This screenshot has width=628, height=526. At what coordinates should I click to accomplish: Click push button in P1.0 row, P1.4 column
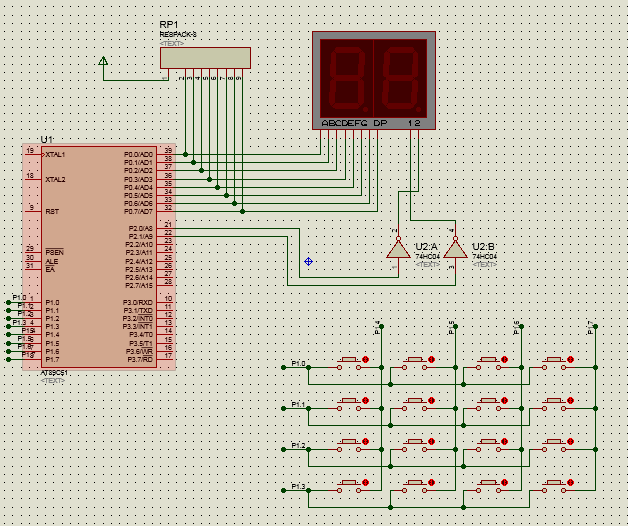pyautogui.click(x=349, y=363)
